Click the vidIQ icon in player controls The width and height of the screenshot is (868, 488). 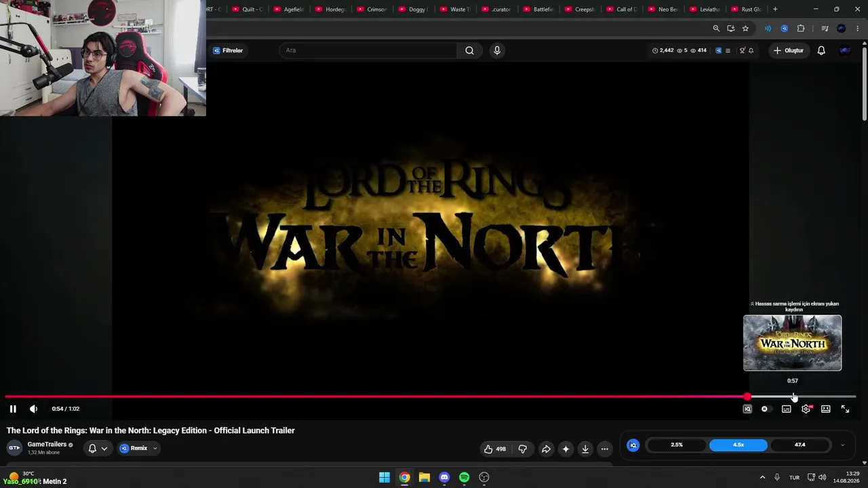(x=747, y=409)
